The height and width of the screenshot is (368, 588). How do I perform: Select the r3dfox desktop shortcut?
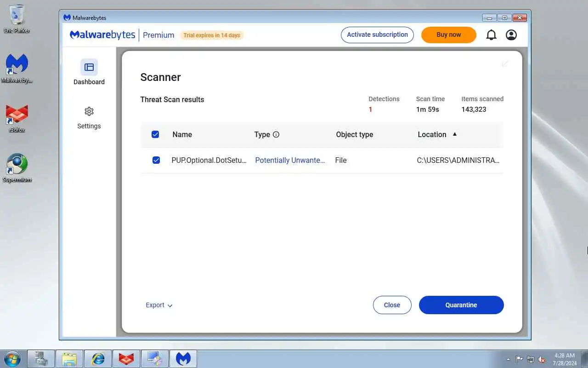pos(17,118)
